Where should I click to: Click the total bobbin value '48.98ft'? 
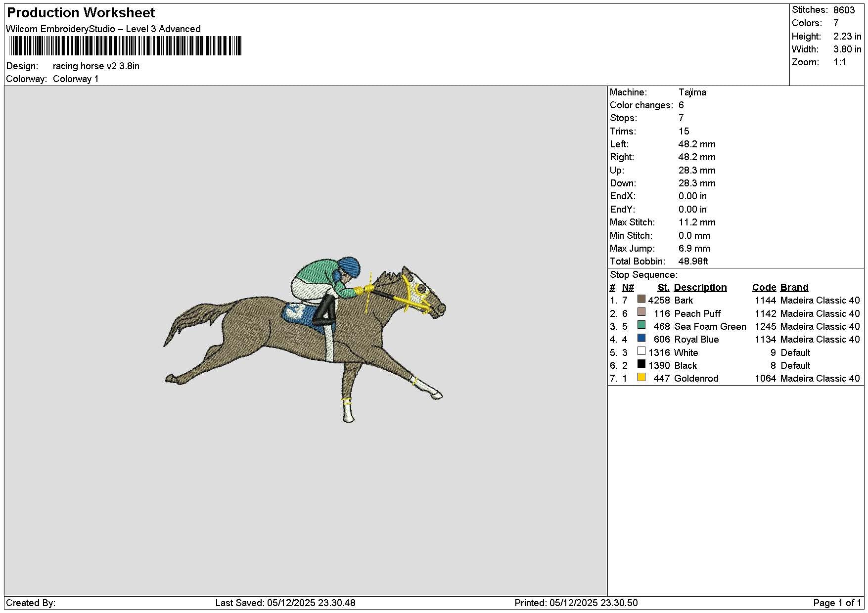(x=693, y=261)
